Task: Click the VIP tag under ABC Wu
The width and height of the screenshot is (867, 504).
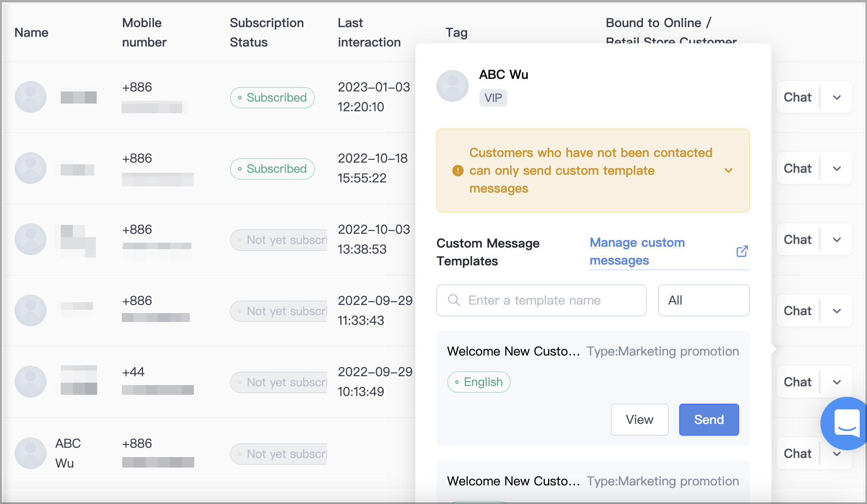Action: coord(493,98)
